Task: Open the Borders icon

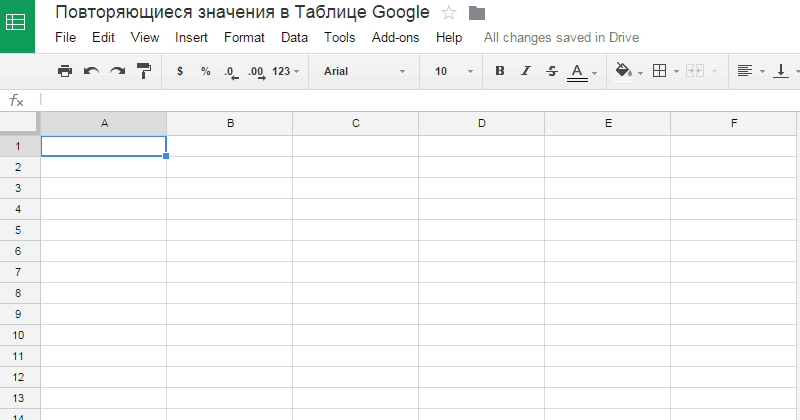Action: [x=659, y=71]
